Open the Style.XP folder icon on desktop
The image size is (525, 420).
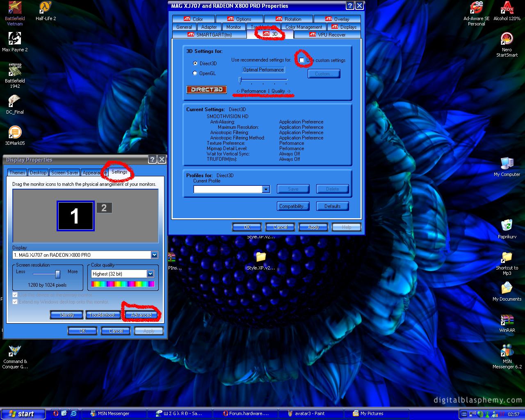click(261, 261)
